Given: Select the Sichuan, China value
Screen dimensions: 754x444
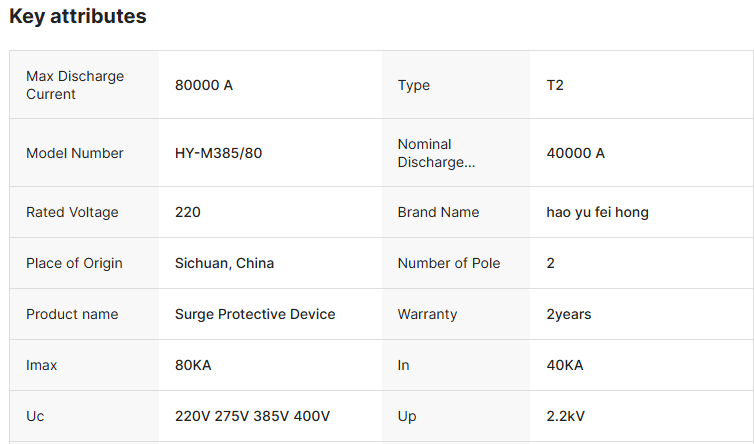Looking at the screenshot, I should tap(224, 263).
